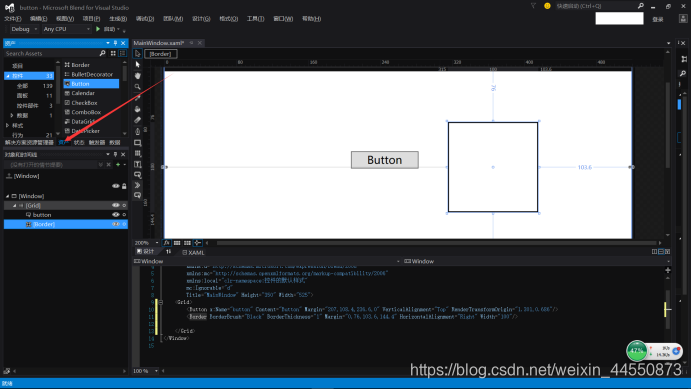692x389 pixels.
Task: Select the Pen tool
Action: pyautogui.click(x=138, y=131)
